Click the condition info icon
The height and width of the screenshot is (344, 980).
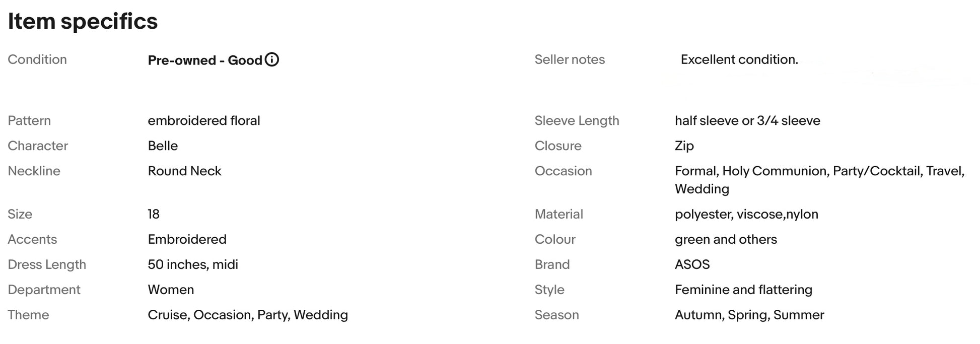tap(271, 59)
